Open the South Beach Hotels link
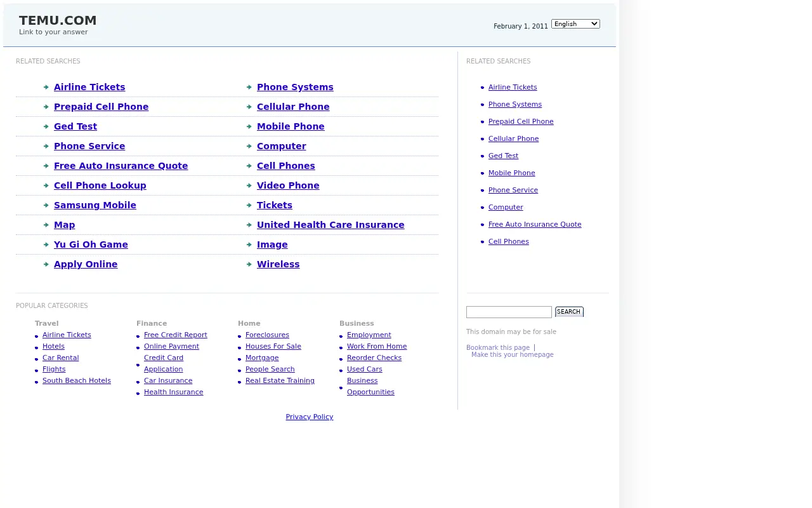This screenshot has width=812, height=508. point(77,380)
